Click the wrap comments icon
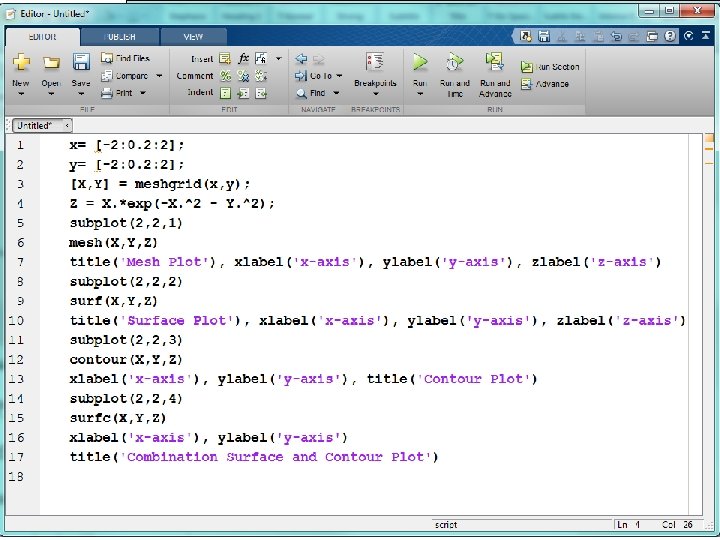 tap(261, 75)
